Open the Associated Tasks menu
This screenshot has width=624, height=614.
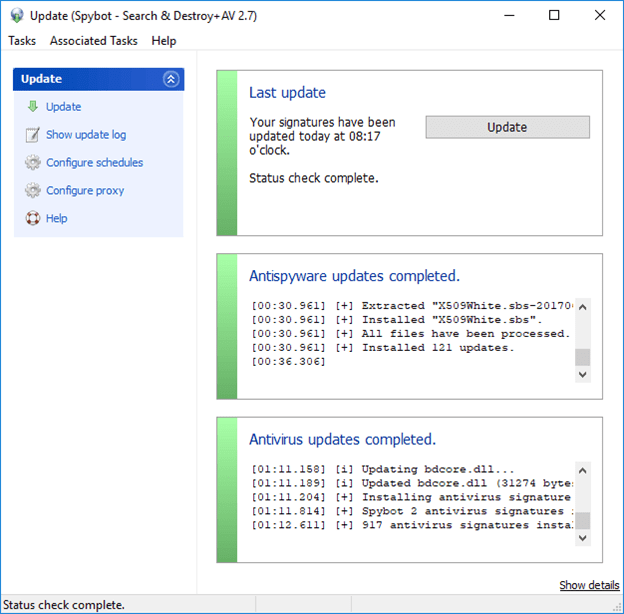coord(94,41)
